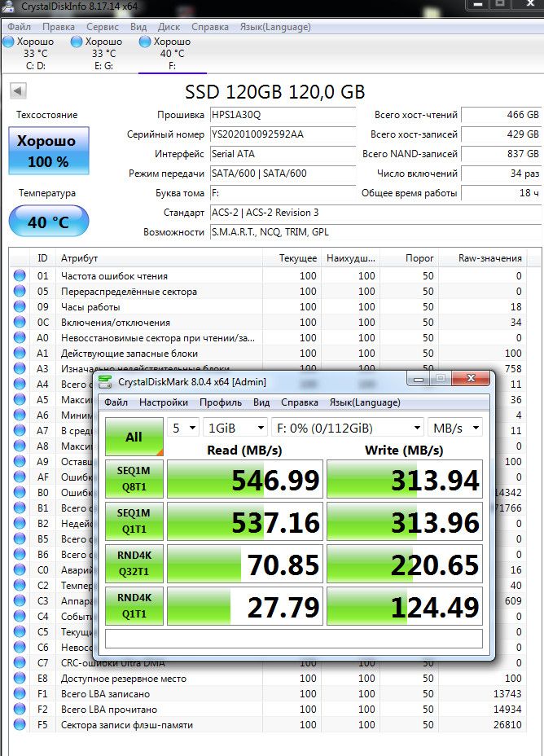Click the blue status icon for attribute 01
Screen dimensions: 544x756
pos(20,276)
